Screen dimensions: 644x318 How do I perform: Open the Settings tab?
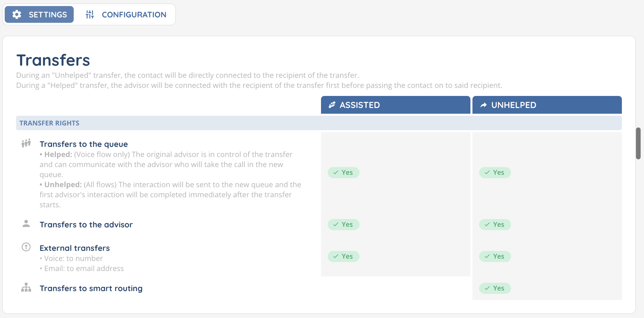click(39, 14)
